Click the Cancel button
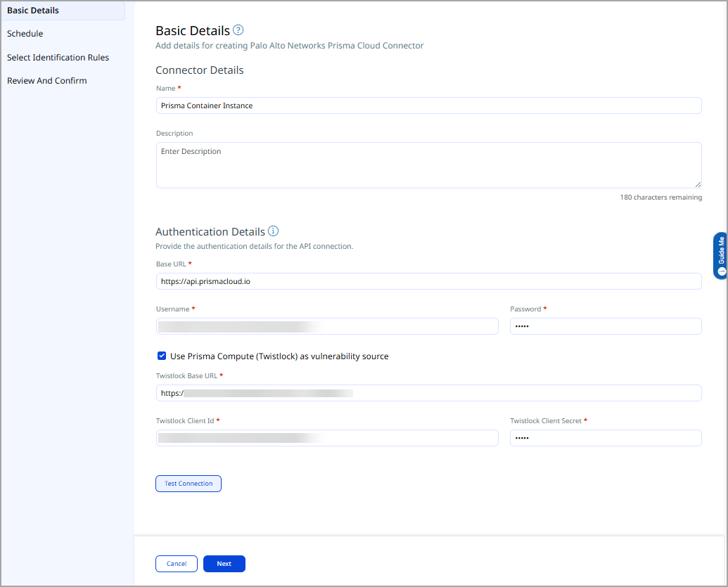This screenshot has width=728, height=587. click(177, 564)
